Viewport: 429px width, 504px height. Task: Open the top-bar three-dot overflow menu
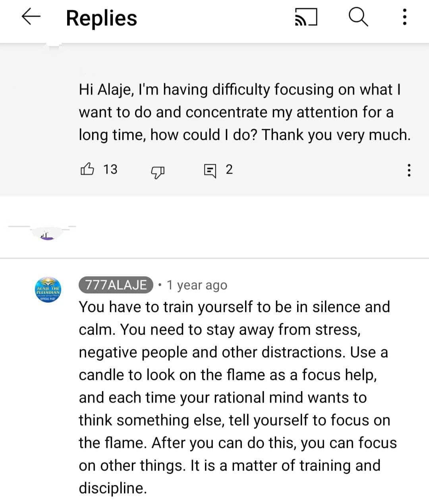coord(404,17)
